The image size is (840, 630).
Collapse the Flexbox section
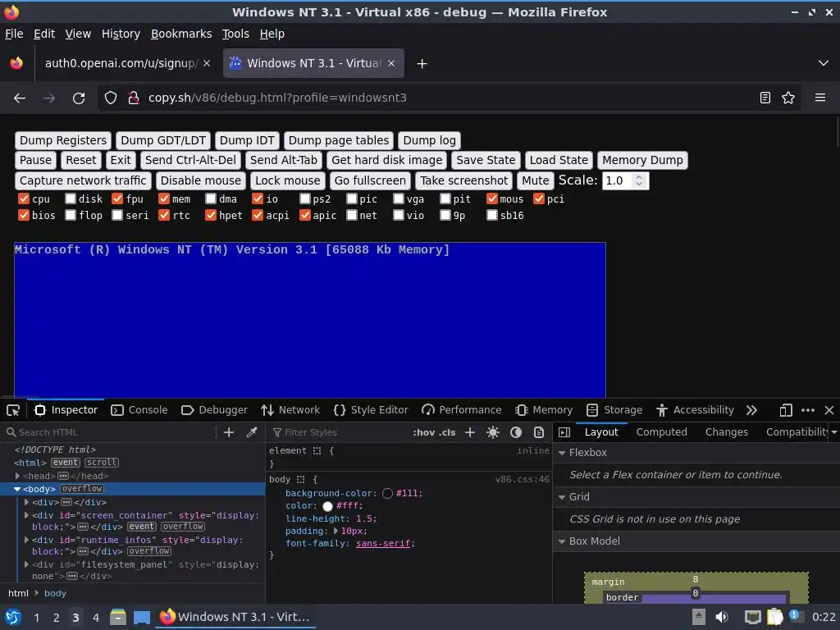pyautogui.click(x=562, y=453)
